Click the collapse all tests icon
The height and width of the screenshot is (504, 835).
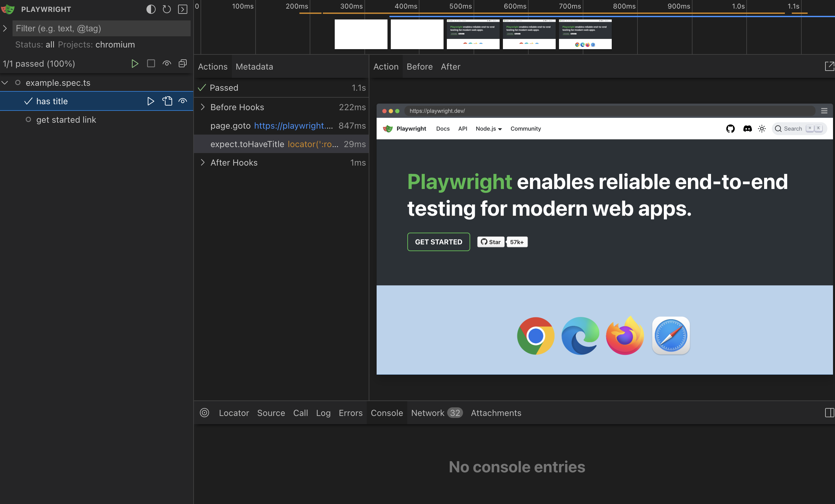[182, 63]
